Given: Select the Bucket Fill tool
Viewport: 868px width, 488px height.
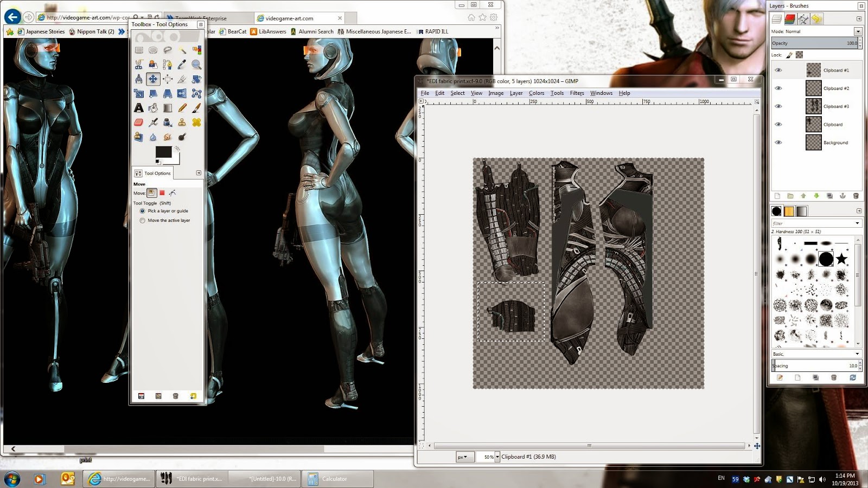Looking at the screenshot, I should pyautogui.click(x=154, y=108).
